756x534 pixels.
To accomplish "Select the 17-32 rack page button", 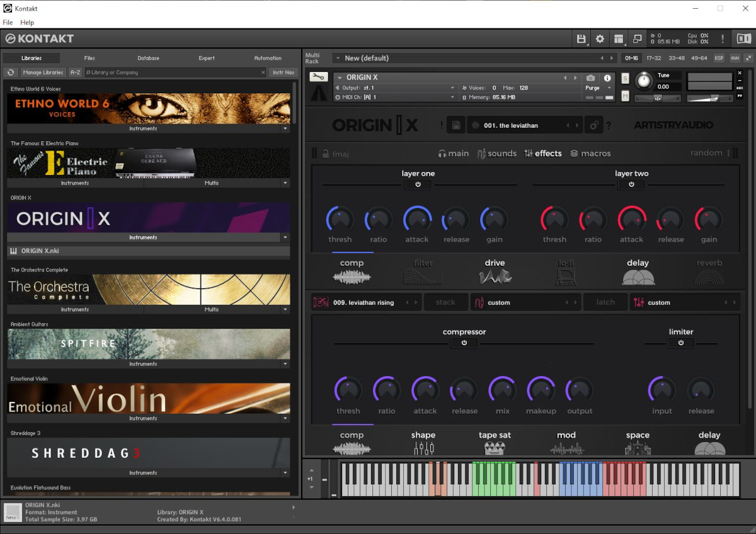I will (x=654, y=58).
